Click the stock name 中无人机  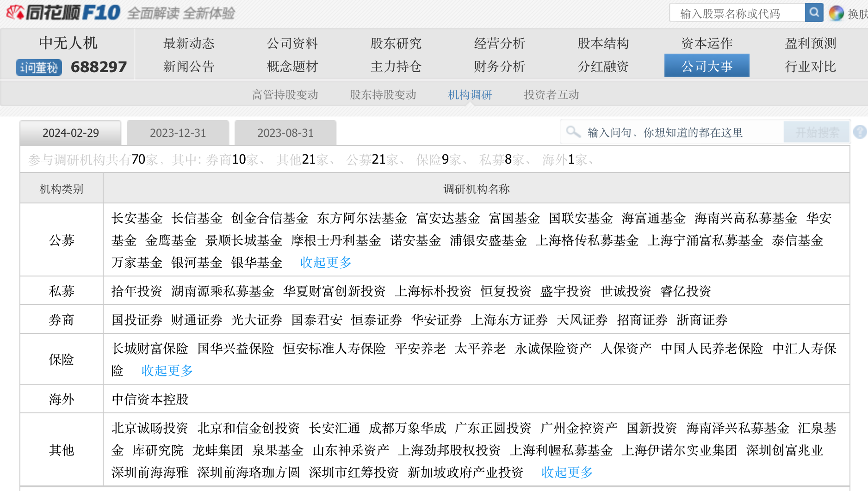68,43
